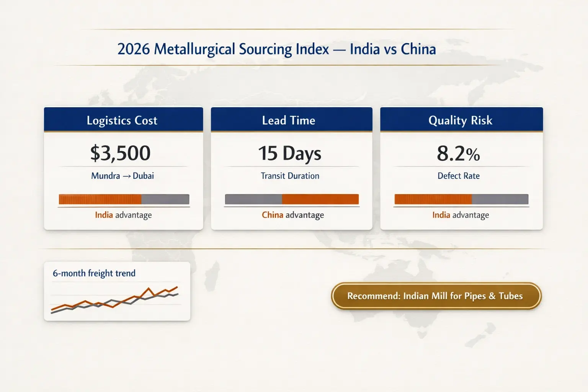Click the Lead Time progress bar
Screen dimensions: 588x392
pyautogui.click(x=291, y=199)
